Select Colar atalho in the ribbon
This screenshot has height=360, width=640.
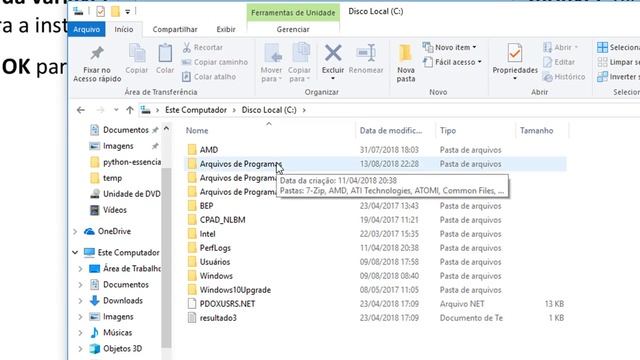tap(209, 77)
